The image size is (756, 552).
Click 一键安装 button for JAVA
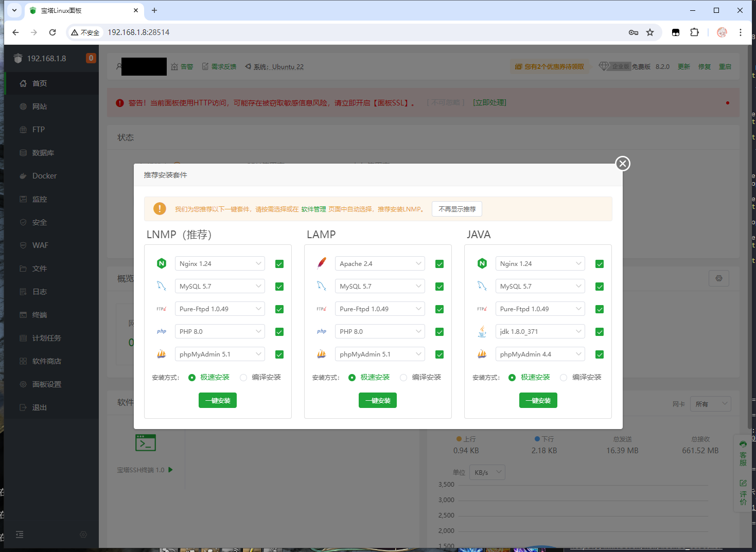click(538, 400)
